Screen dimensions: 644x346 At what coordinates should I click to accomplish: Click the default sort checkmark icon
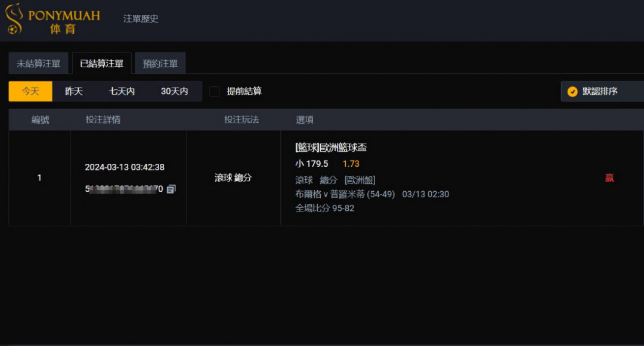click(x=572, y=92)
